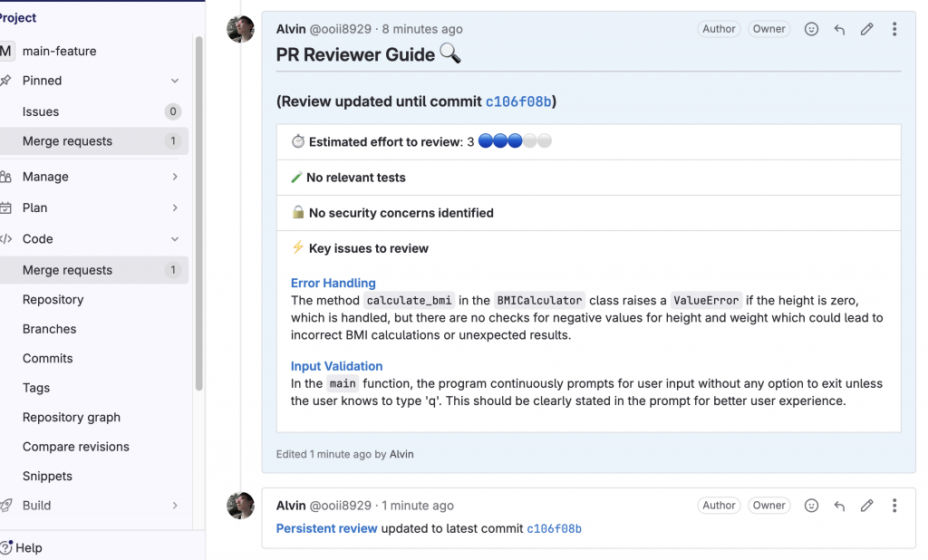Image resolution: width=928 pixels, height=560 pixels.
Task: Click the Issues count badge 0
Action: click(173, 111)
